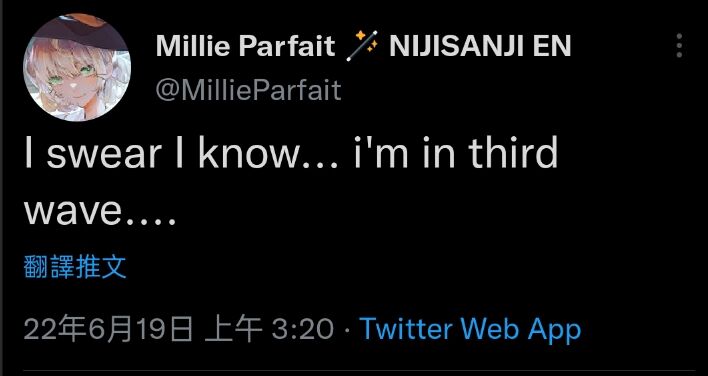Click the 上午 3:20 time text
708x376 pixels.
tap(269, 329)
